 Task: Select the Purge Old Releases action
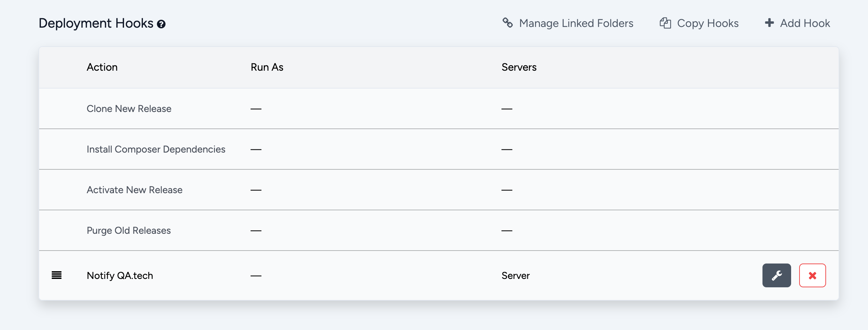(x=129, y=231)
